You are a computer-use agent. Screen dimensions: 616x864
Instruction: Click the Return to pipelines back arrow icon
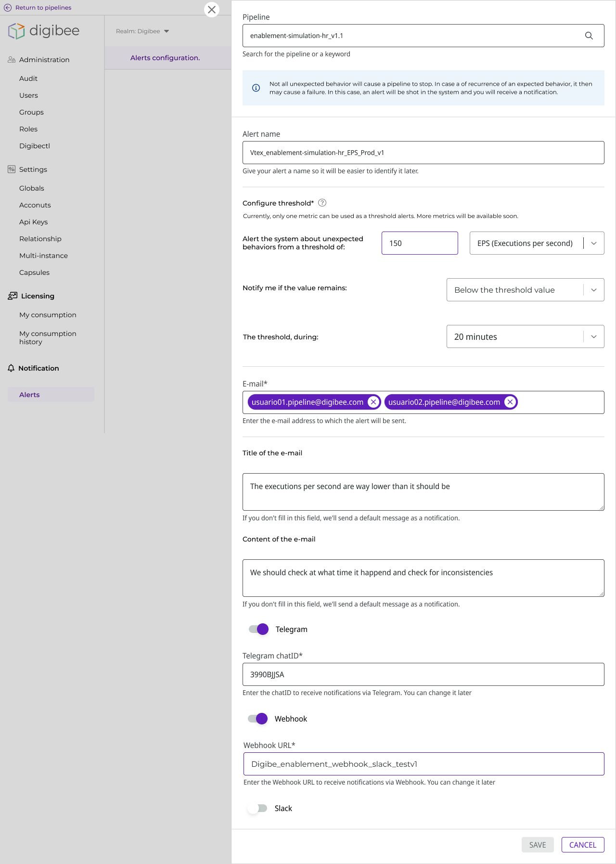click(x=8, y=8)
